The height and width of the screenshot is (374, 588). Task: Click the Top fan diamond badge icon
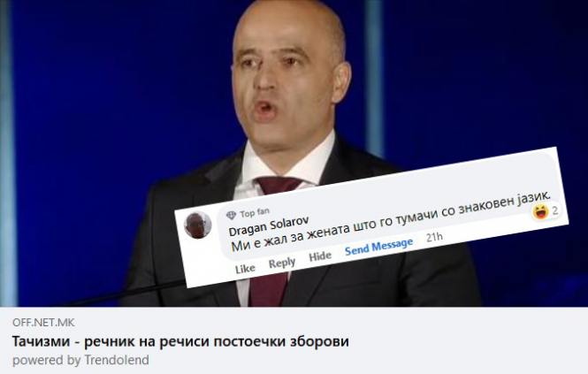[231, 215]
